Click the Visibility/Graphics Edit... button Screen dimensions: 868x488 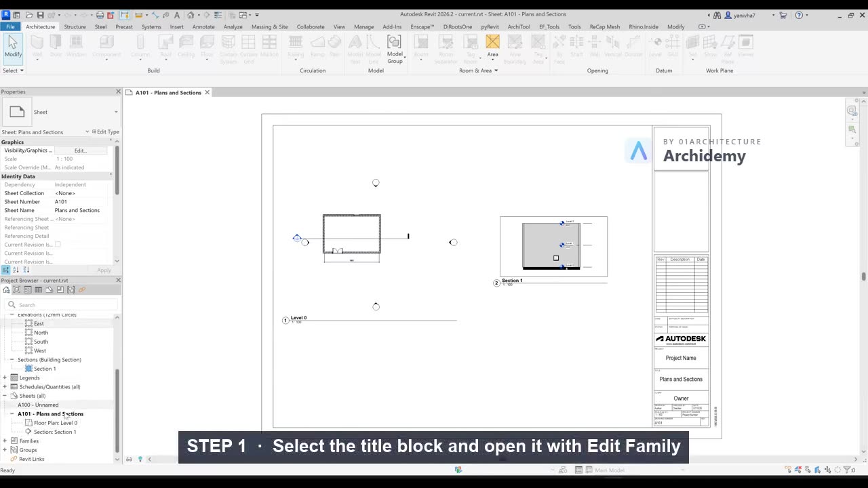click(80, 150)
